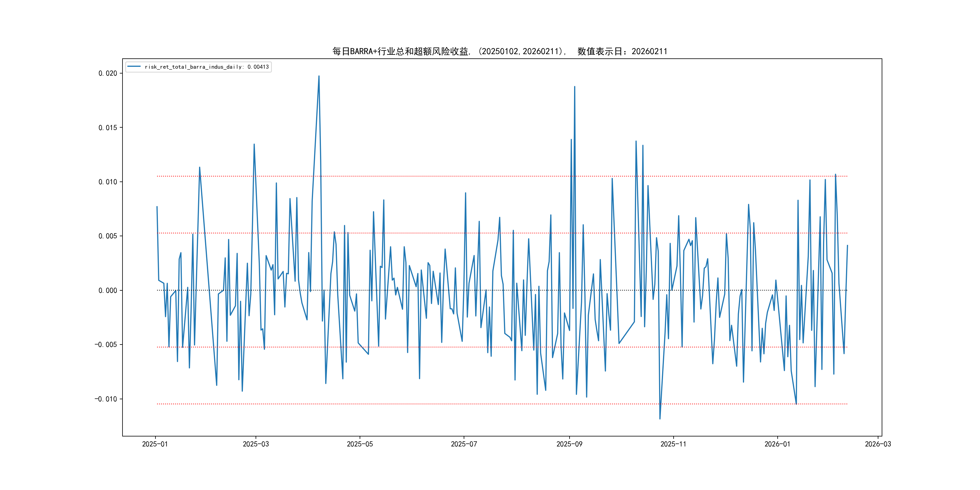Click the risk_ret_total_barra_indus_daily legend label

click(207, 67)
